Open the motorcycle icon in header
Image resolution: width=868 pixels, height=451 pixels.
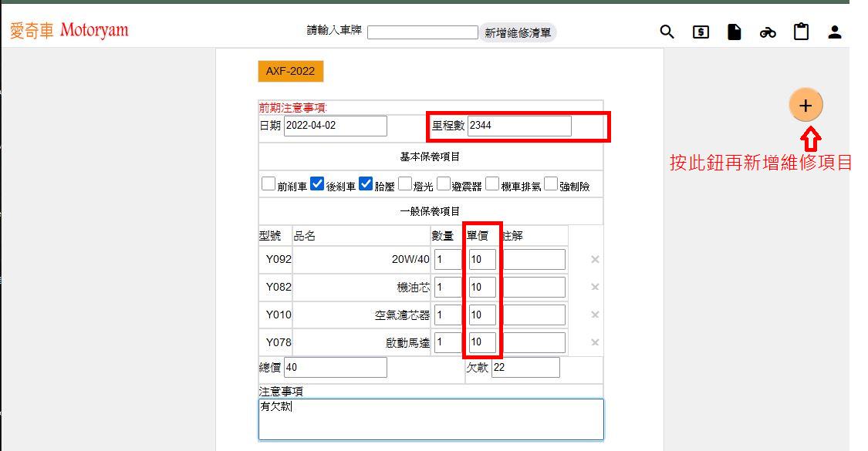tap(767, 32)
